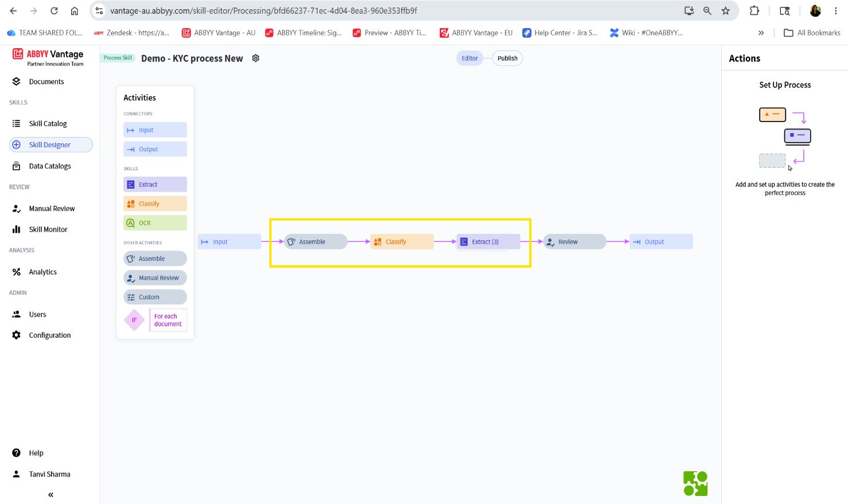The image size is (848, 504).
Task: Open Skill Monitor in the sidebar
Action: pos(48,229)
